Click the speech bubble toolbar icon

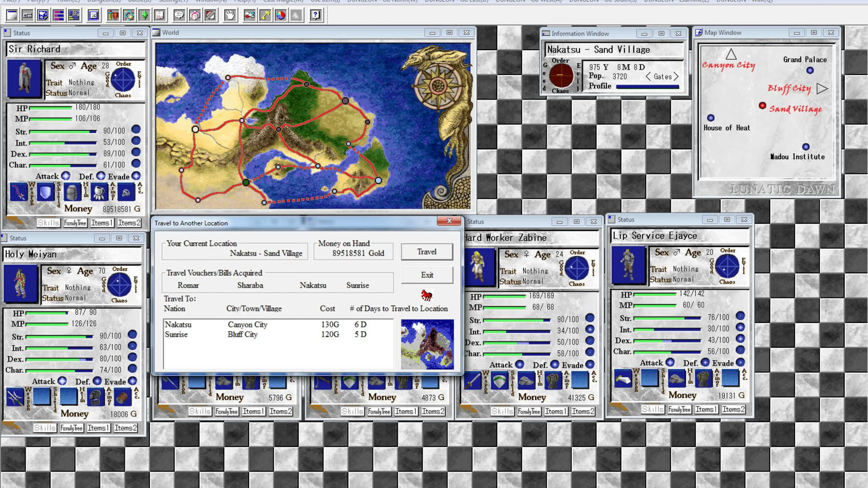179,15
